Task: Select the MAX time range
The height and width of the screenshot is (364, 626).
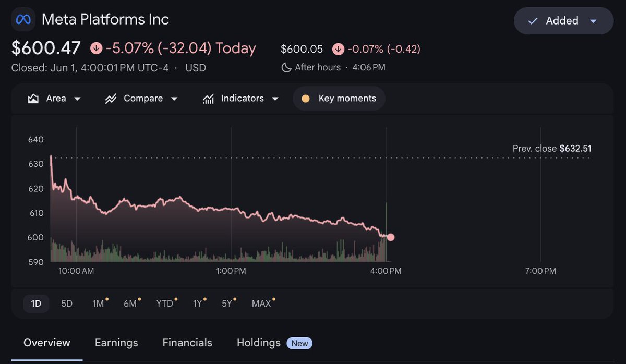Action: point(262,304)
